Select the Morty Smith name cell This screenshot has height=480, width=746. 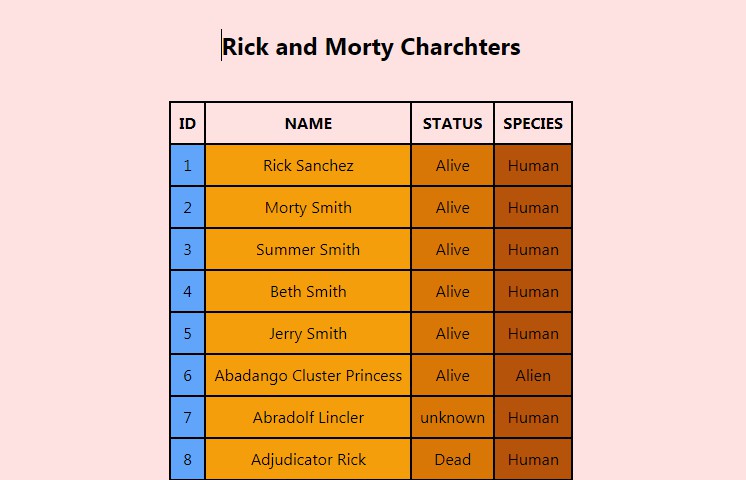point(308,208)
